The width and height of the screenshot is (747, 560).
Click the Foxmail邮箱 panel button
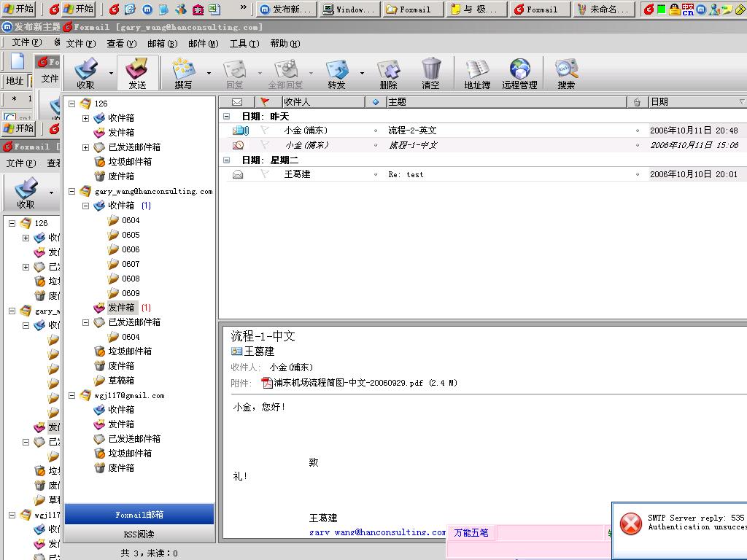click(x=139, y=515)
